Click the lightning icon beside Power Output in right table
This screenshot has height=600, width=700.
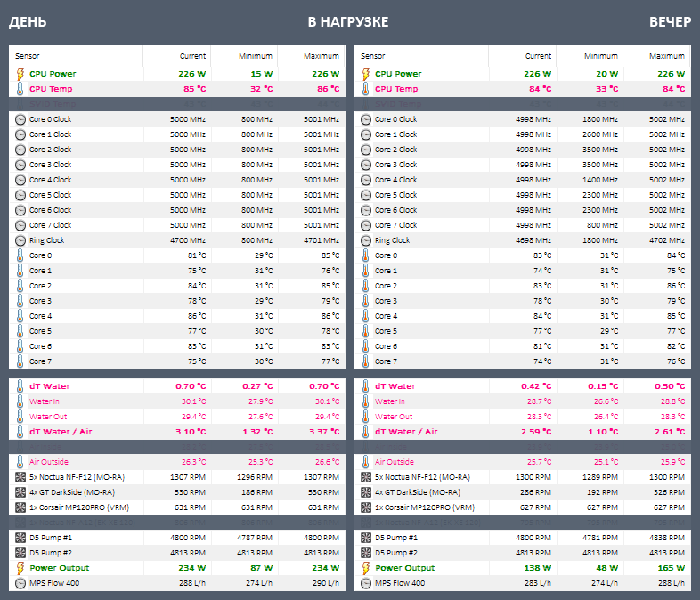pos(365,568)
